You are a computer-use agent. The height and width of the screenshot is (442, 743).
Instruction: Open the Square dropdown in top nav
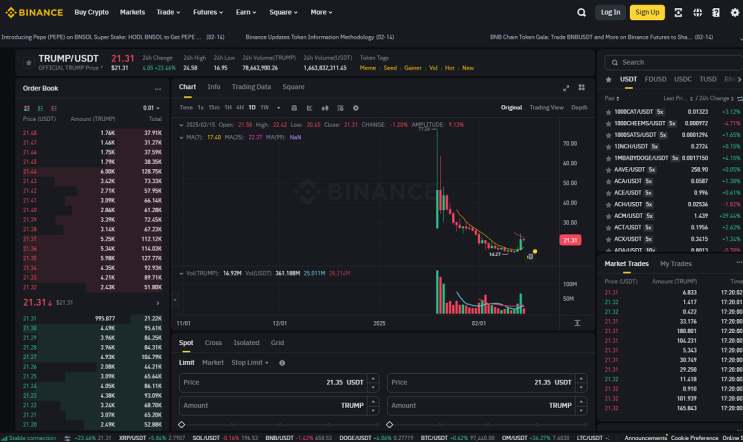(x=283, y=12)
